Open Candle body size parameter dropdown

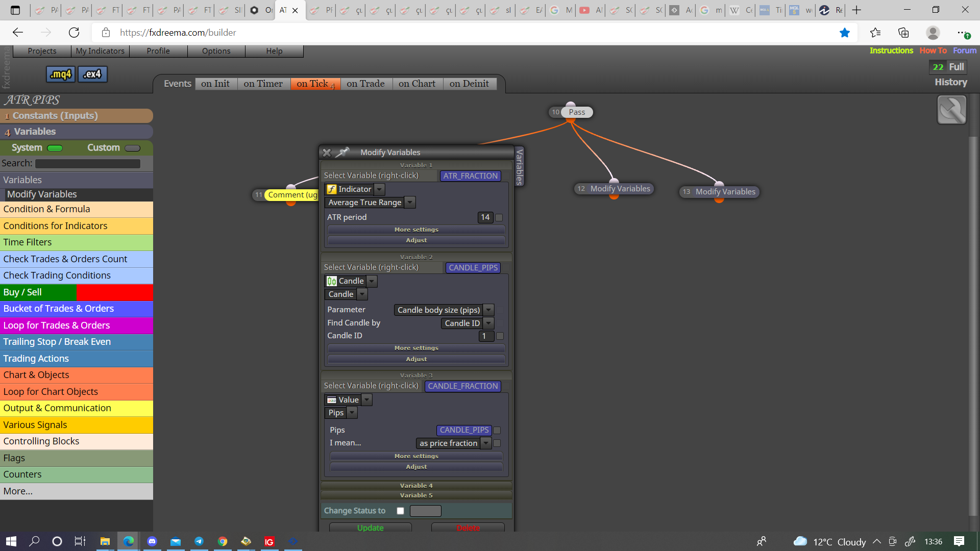[488, 310]
